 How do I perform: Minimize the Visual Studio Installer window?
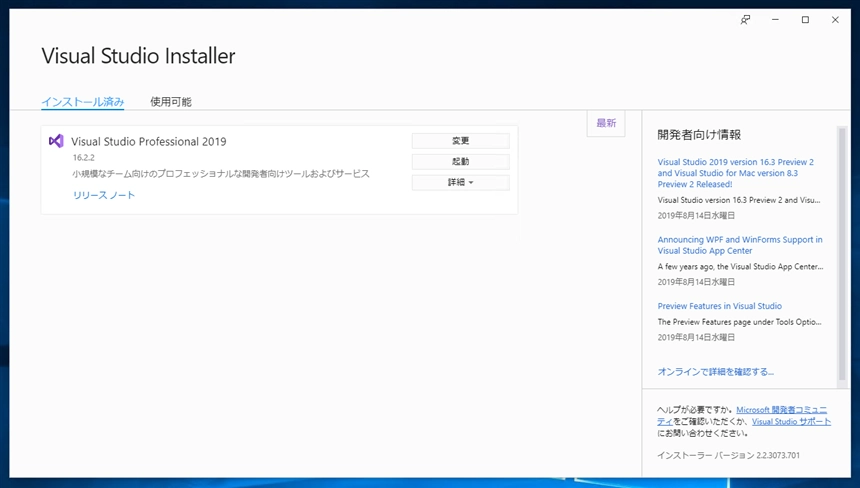[x=775, y=20]
